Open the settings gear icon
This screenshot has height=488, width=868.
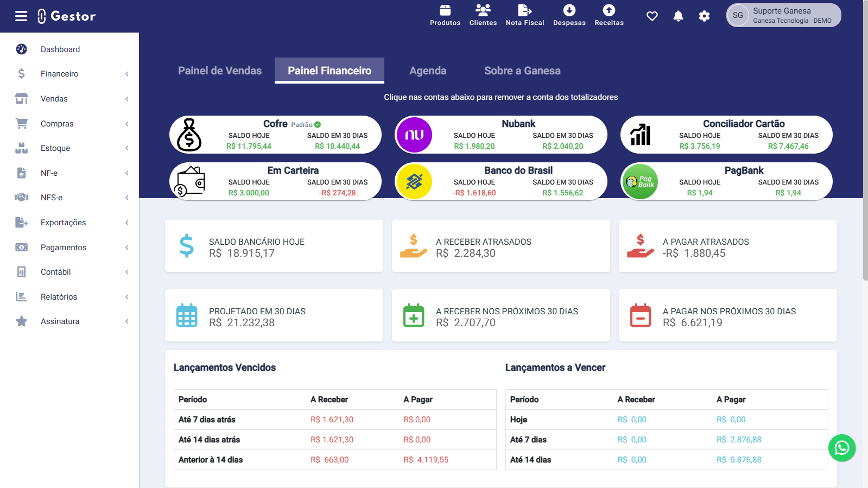click(x=704, y=16)
